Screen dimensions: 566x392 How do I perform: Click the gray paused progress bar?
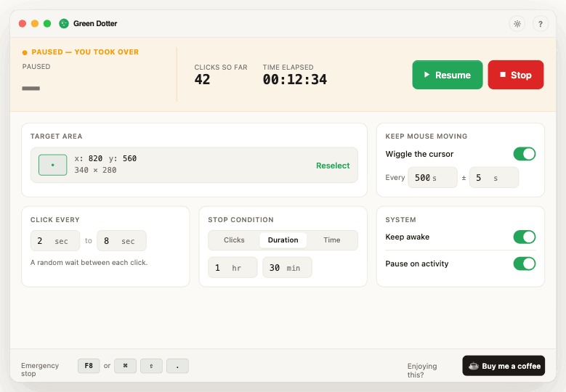(31, 89)
